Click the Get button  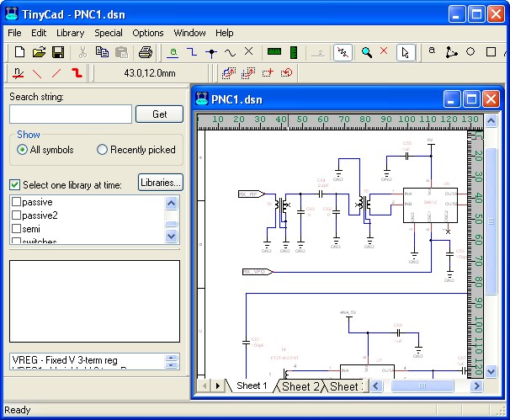pos(159,114)
